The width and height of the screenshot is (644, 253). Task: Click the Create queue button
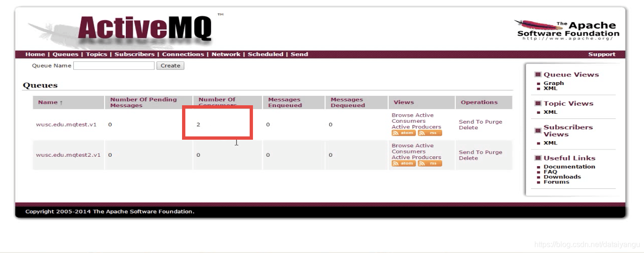170,66
